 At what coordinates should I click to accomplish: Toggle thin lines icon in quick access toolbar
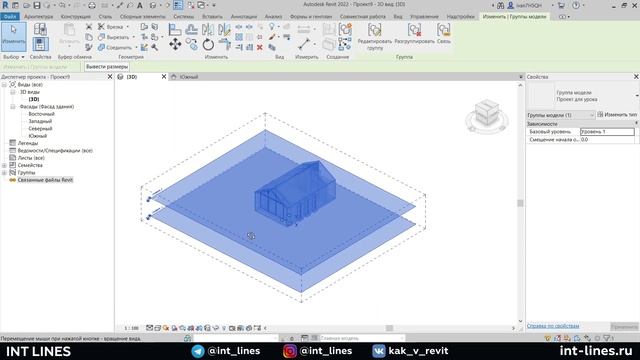[178, 5]
